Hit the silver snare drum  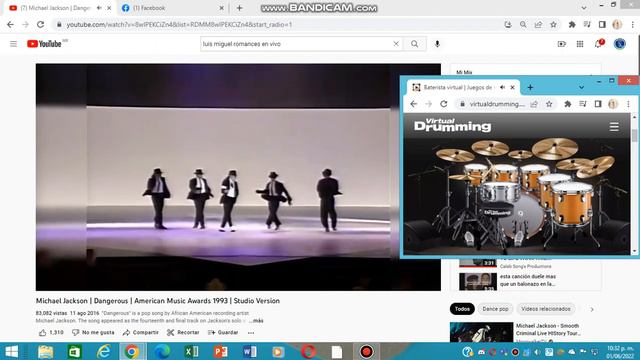500,193
